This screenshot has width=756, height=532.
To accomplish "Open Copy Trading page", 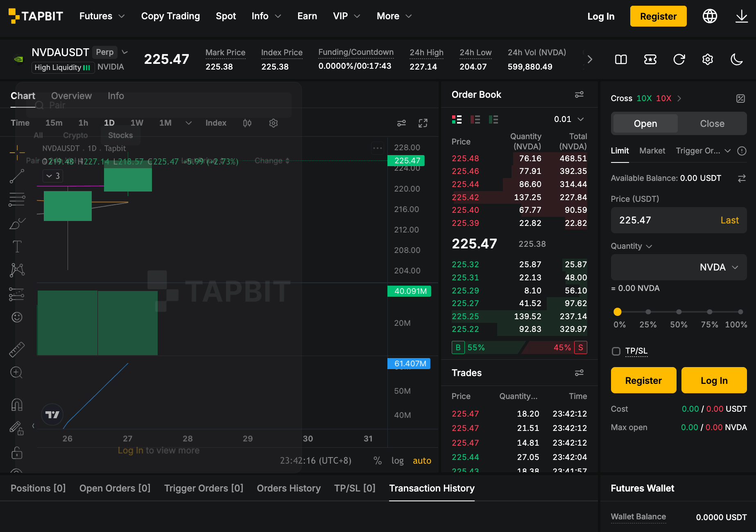I will point(170,16).
